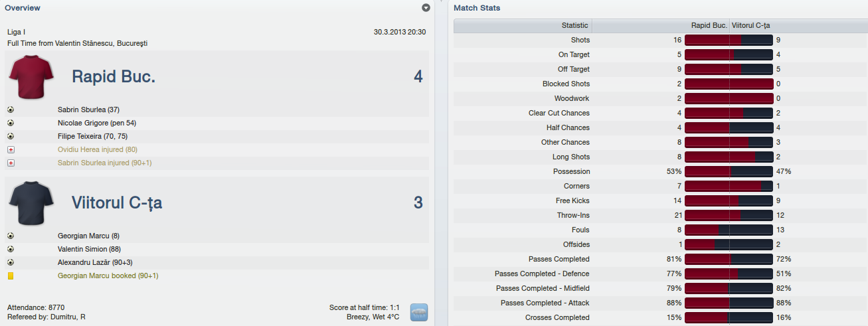Click the panel divider handle between Overview and Match Stats

tap(441, 3)
